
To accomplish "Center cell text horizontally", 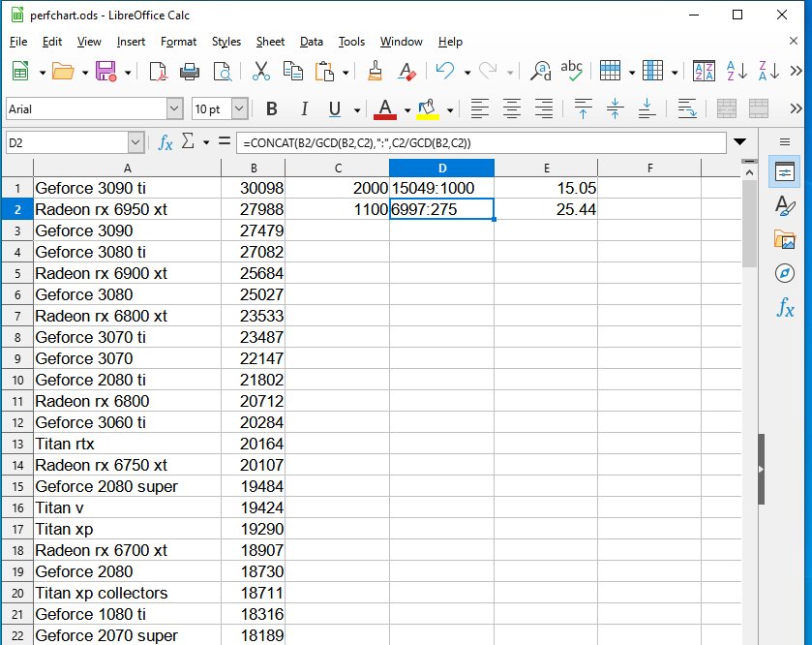I will (512, 108).
